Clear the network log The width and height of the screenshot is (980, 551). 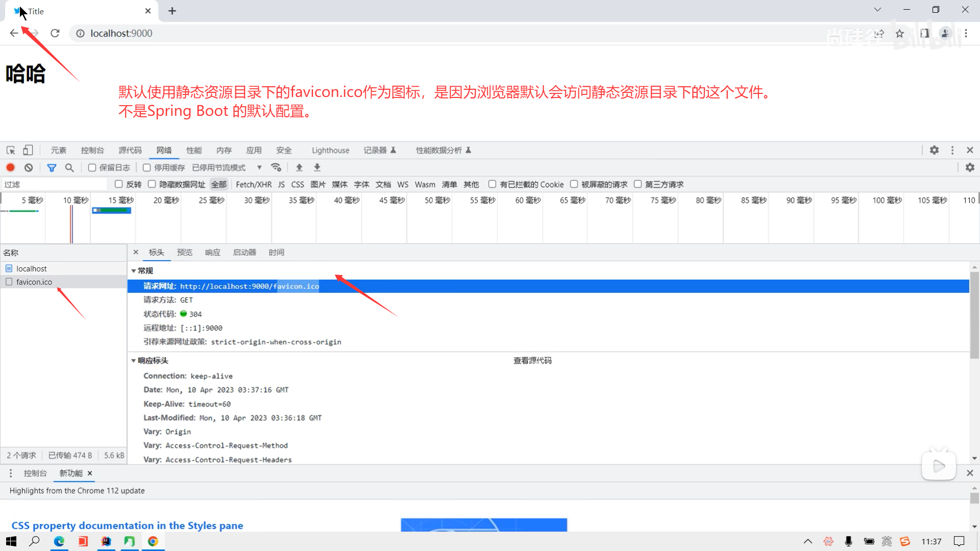29,167
